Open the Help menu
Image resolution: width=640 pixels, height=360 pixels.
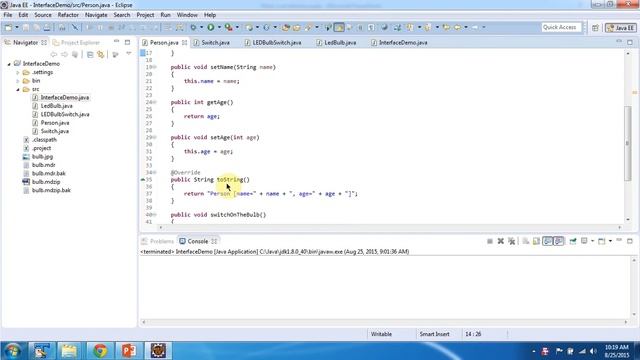pos(210,15)
